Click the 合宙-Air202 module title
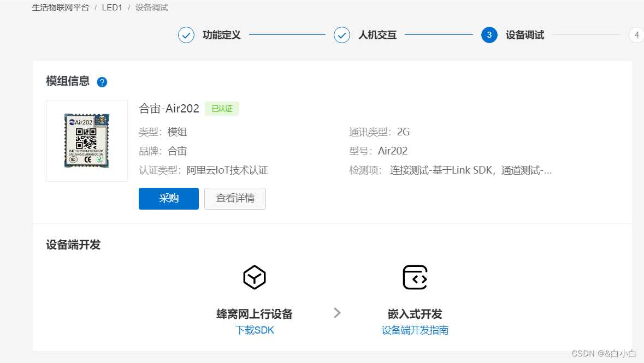The height and width of the screenshot is (363, 644). pos(169,109)
